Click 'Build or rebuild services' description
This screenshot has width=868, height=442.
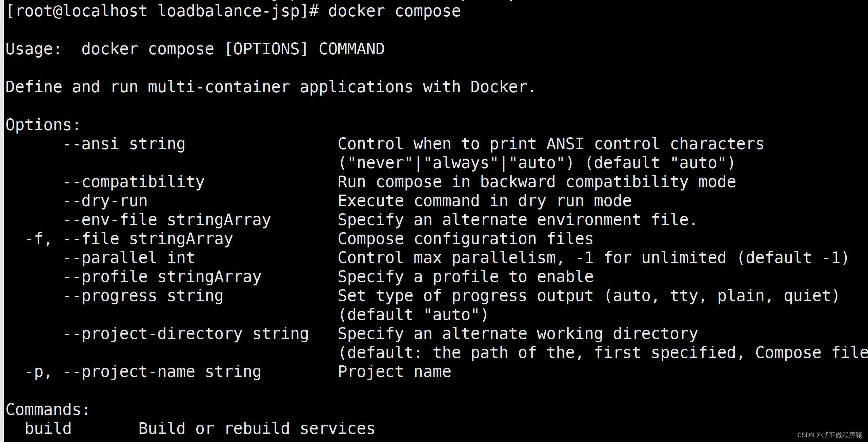[x=257, y=429]
